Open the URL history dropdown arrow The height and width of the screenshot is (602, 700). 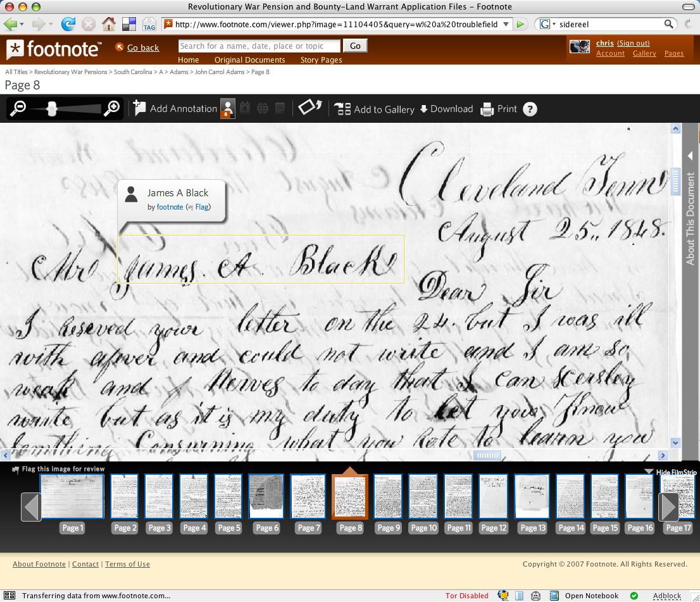click(505, 24)
